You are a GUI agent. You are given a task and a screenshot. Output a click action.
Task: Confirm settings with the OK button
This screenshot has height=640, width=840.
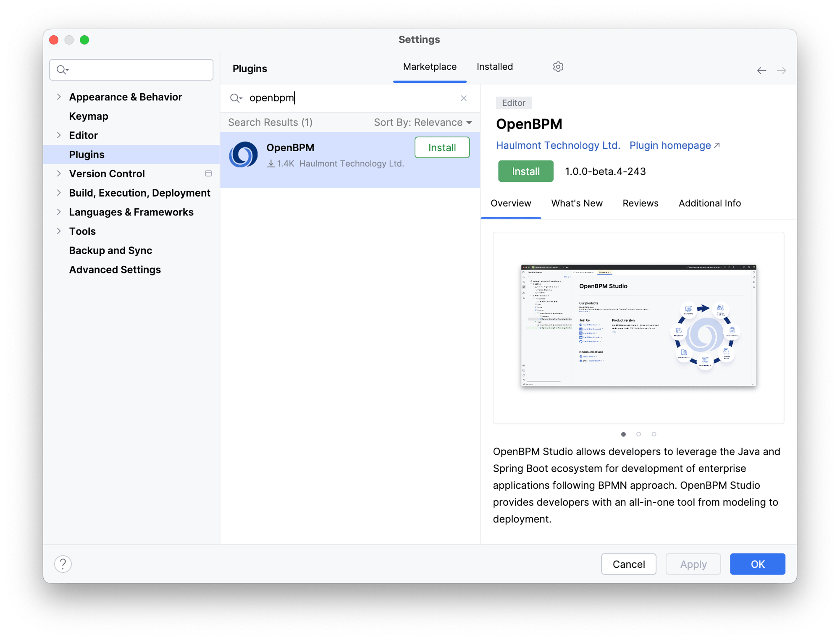(757, 564)
